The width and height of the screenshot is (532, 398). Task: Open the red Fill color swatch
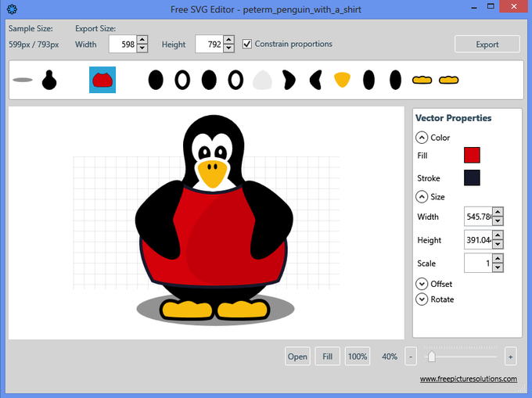pyautogui.click(x=472, y=156)
